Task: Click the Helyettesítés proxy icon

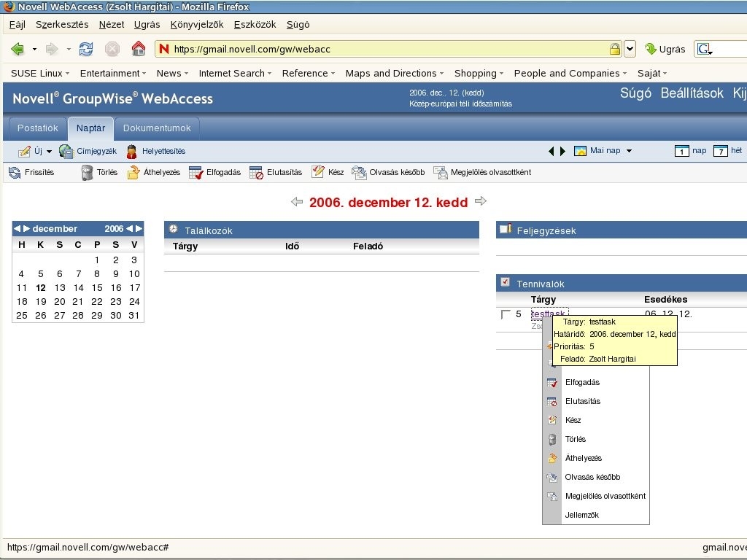Action: [132, 152]
